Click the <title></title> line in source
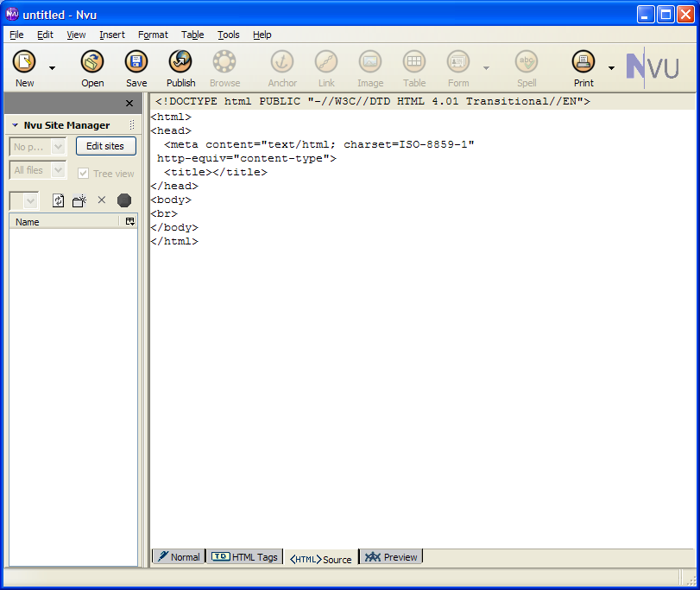The image size is (700, 590). pyautogui.click(x=216, y=172)
